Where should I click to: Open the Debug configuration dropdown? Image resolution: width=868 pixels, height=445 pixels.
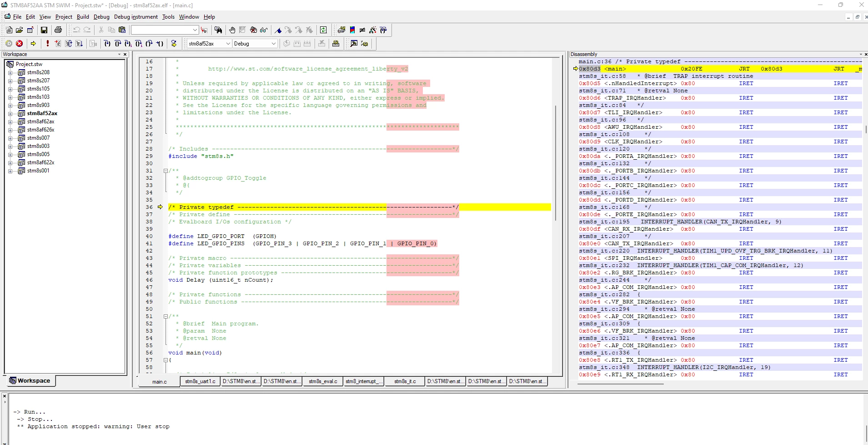click(x=255, y=44)
